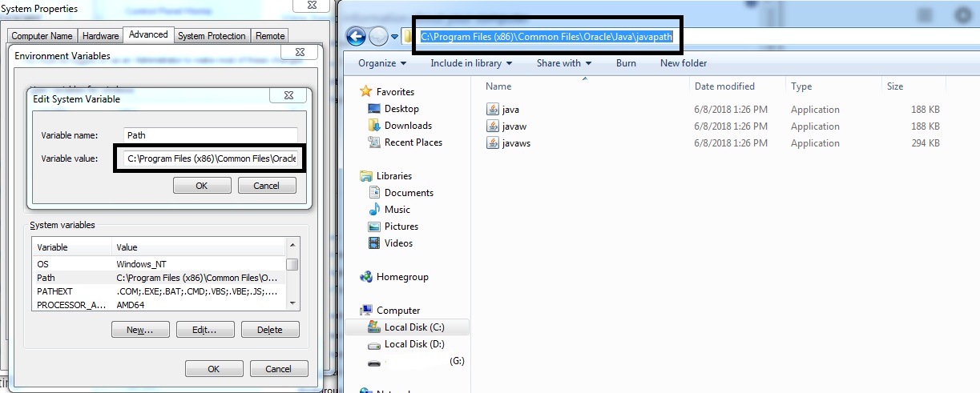The height and width of the screenshot is (393, 980).
Task: Click the Value column header
Action: (x=199, y=247)
